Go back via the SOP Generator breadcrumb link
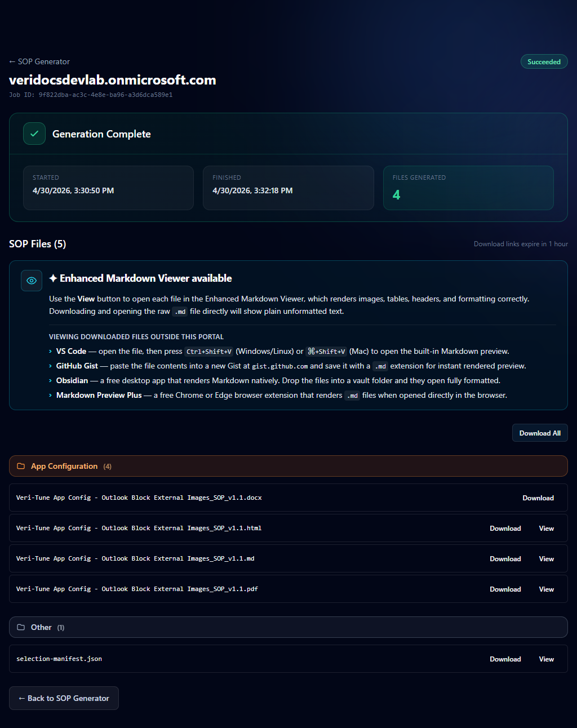 [x=39, y=61]
